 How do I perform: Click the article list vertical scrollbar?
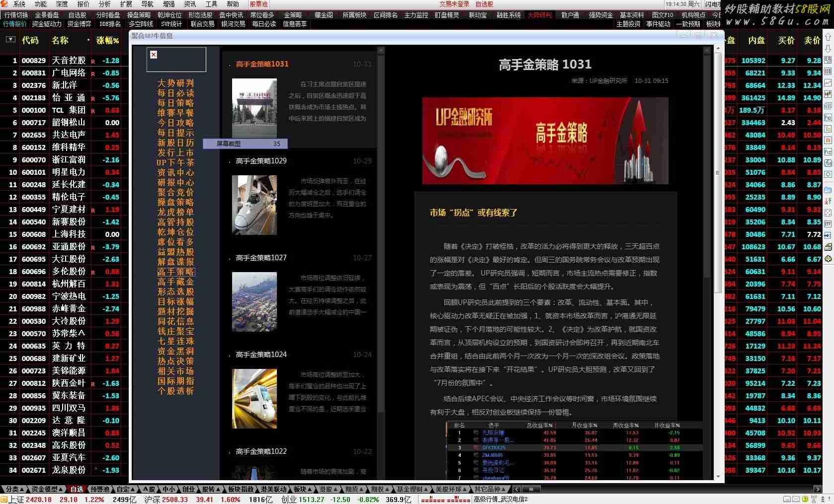pos(381,233)
